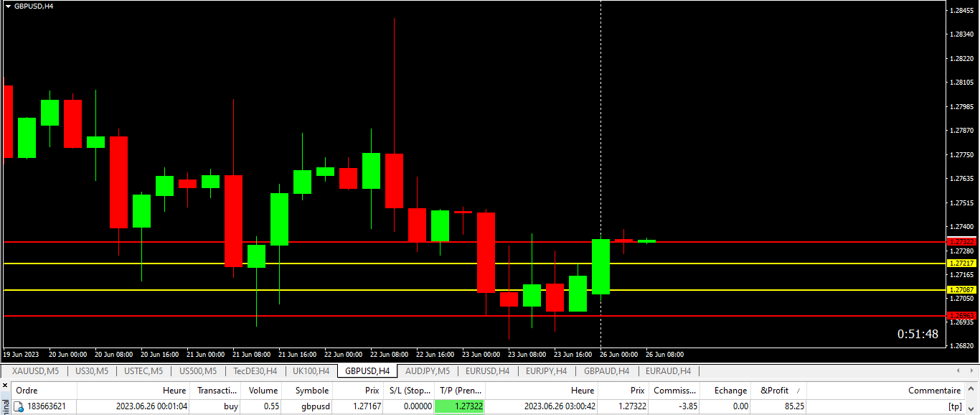Click the red 1.27327 price label
The height and width of the screenshot is (415, 980).
point(961,241)
